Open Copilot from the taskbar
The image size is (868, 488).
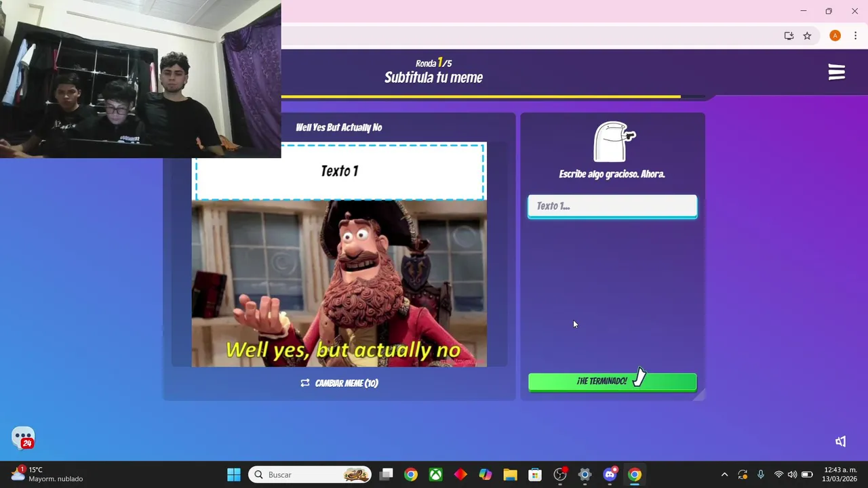[x=486, y=474]
